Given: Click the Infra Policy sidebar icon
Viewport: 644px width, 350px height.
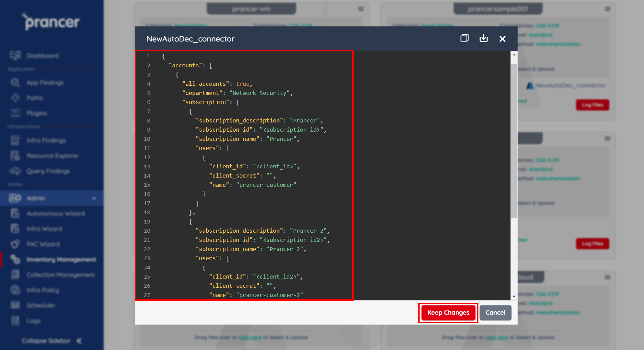Looking at the screenshot, I should coord(15,290).
